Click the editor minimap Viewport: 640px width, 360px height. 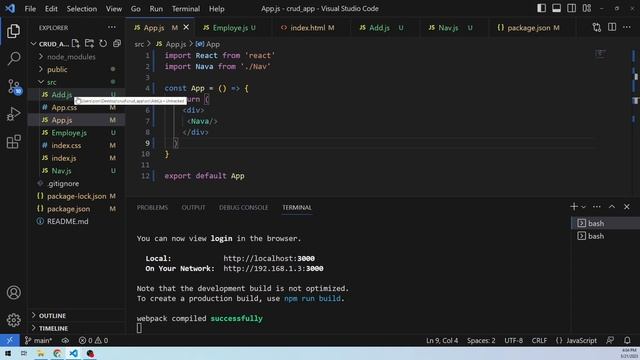600,53
